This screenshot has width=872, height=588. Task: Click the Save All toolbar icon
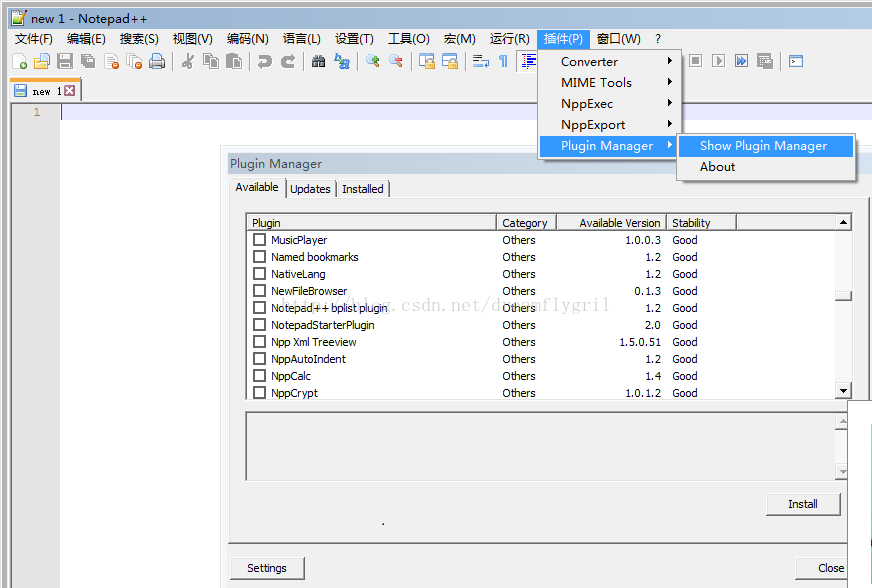tap(88, 61)
